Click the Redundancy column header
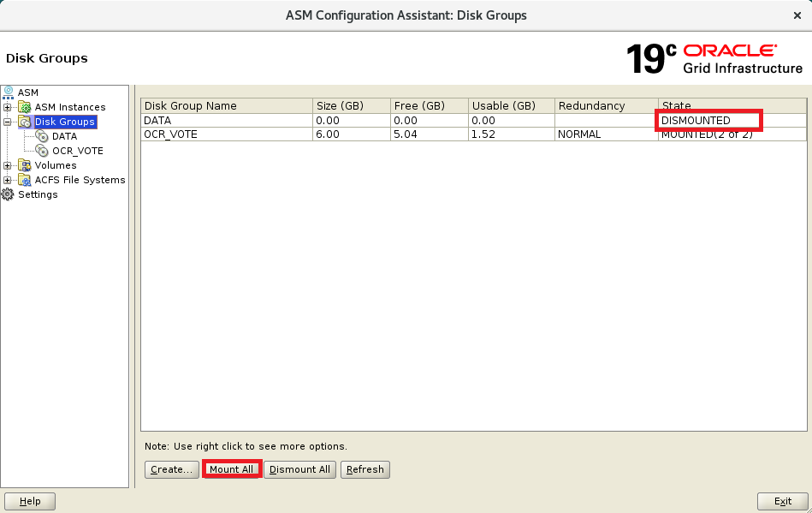This screenshot has height=513, width=812. tap(607, 105)
